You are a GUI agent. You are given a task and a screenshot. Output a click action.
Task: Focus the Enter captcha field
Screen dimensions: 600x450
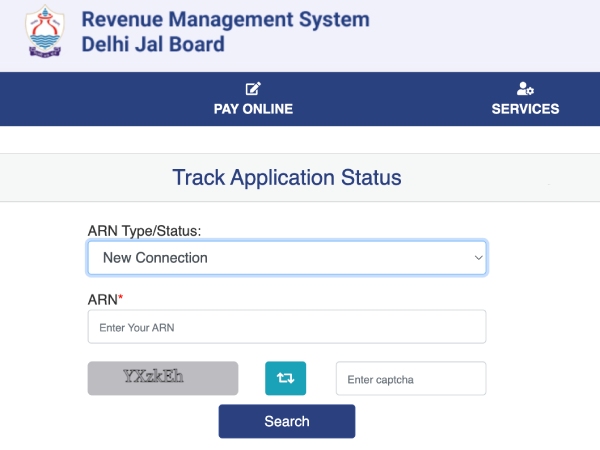tap(411, 378)
